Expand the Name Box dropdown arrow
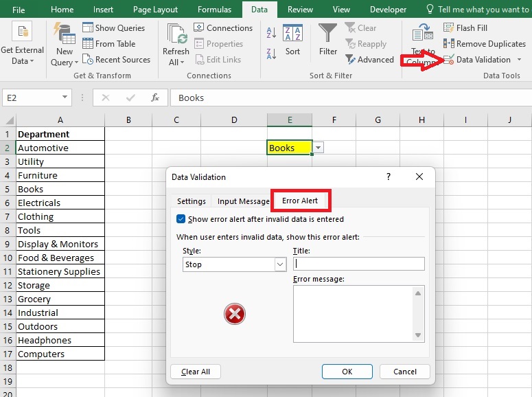This screenshot has height=397, width=532. pos(65,98)
